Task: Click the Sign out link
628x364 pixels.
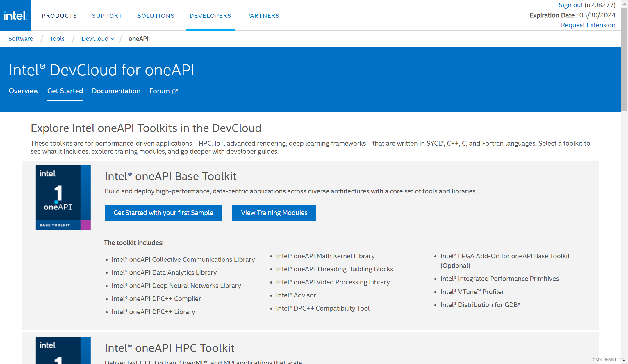Action: [x=570, y=5]
